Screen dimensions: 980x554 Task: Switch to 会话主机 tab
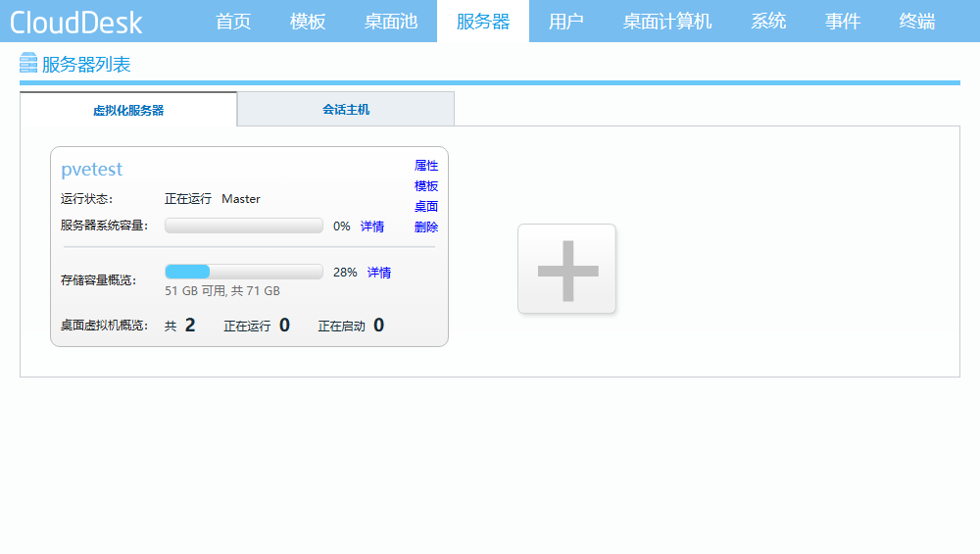coord(346,110)
